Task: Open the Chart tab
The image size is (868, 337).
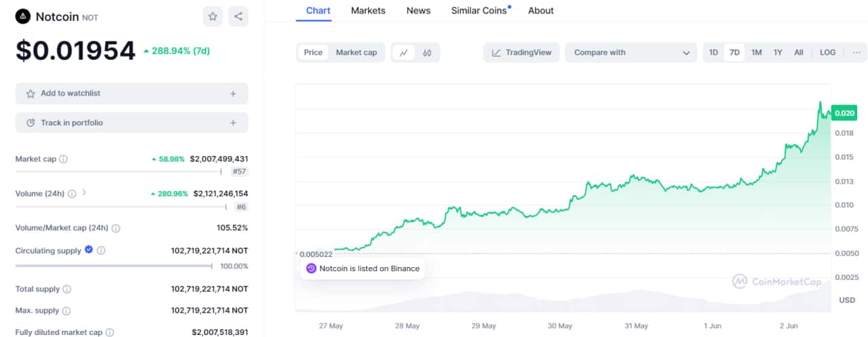Action: tap(319, 11)
